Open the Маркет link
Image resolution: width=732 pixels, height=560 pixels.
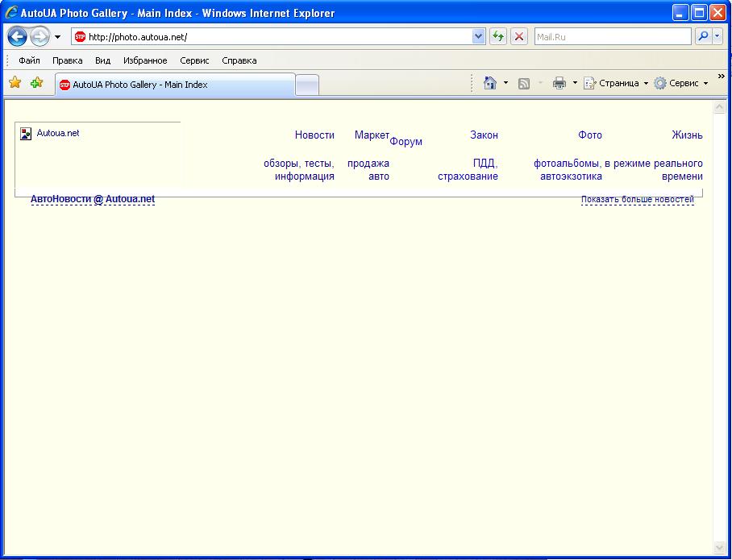(372, 135)
